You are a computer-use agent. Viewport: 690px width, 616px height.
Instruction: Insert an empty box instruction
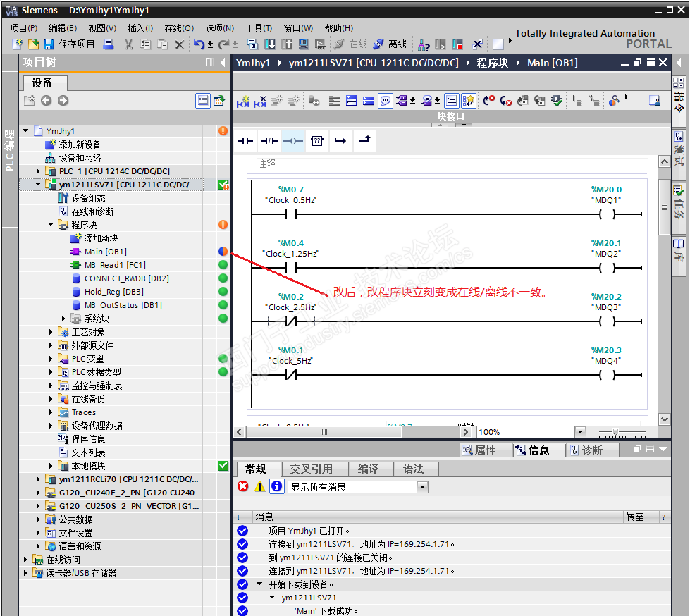click(317, 141)
